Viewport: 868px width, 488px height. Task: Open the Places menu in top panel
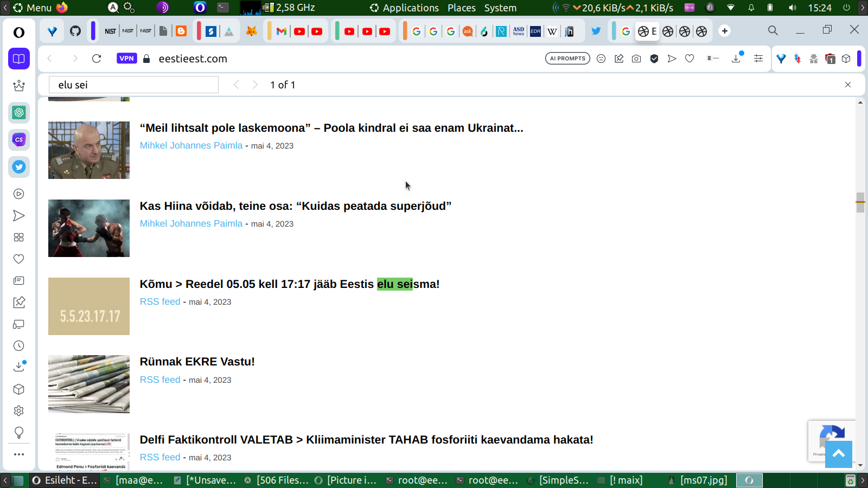[x=462, y=8]
